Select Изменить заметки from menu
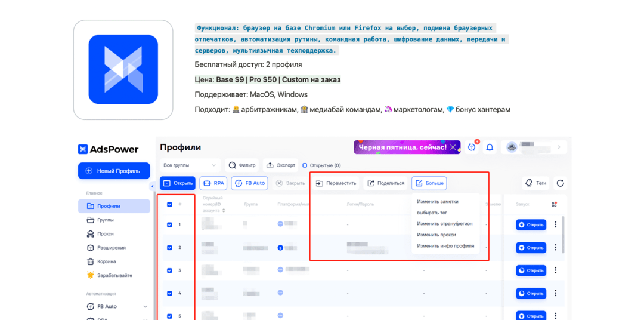Screen dimensions: 644x320 (438, 202)
